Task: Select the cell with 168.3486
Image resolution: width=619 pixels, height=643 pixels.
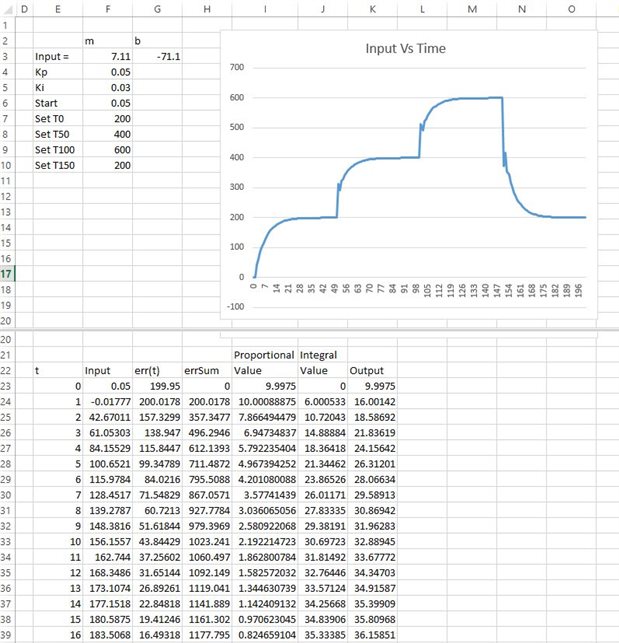Action: tap(107, 573)
